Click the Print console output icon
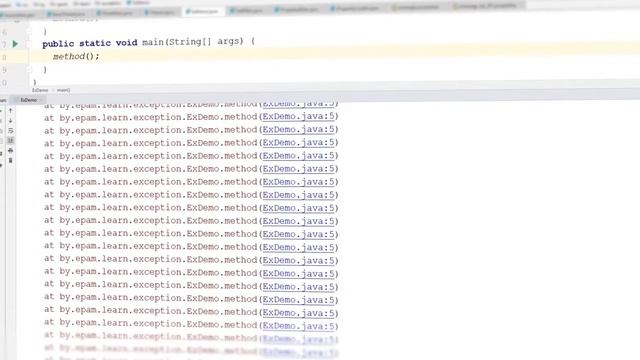640x360 pixels. [11, 151]
